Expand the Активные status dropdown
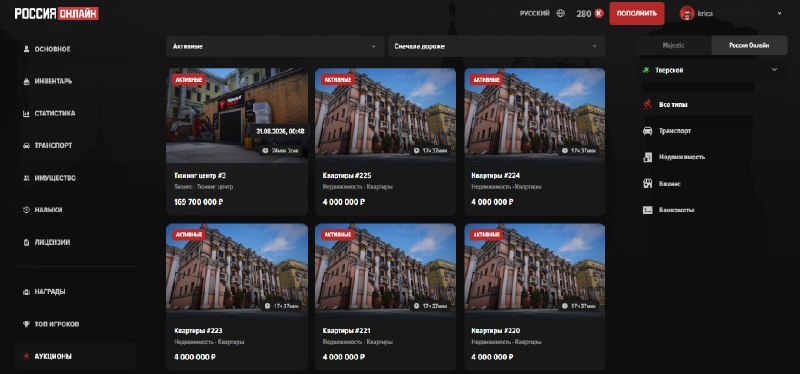800x374 pixels. tap(275, 46)
